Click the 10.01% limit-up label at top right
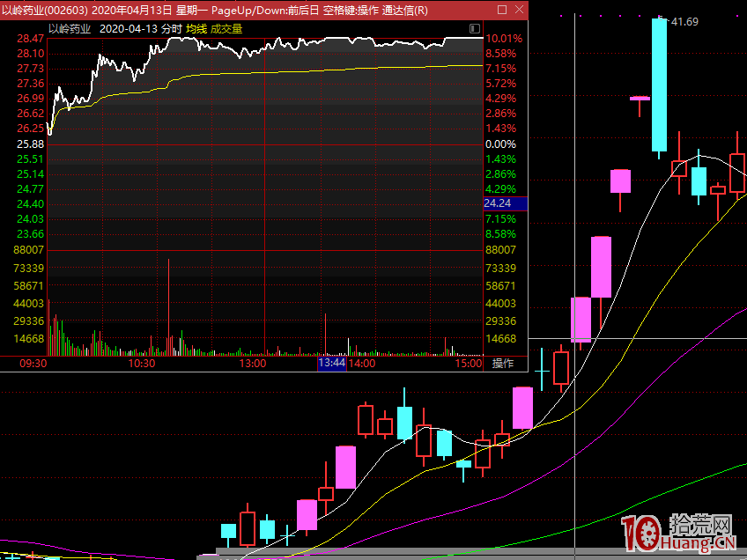The image size is (747, 560). (504, 39)
